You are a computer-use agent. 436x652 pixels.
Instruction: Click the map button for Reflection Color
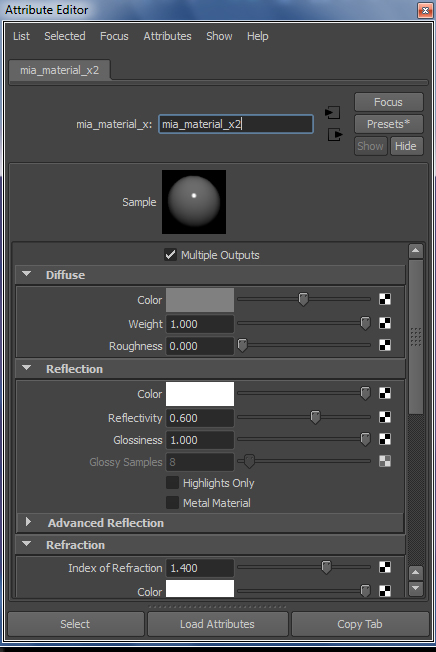coord(385,393)
